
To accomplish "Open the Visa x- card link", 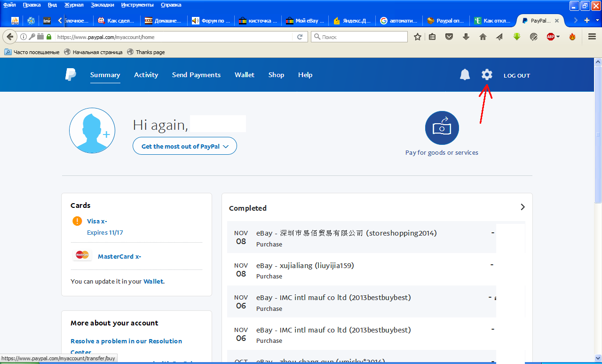I will (x=97, y=221).
